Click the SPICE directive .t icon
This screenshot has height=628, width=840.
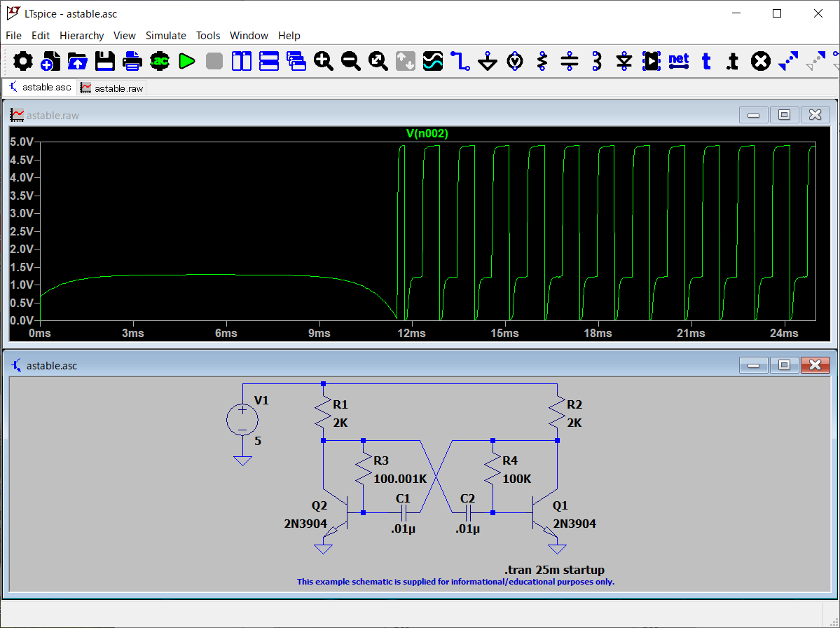pos(732,62)
